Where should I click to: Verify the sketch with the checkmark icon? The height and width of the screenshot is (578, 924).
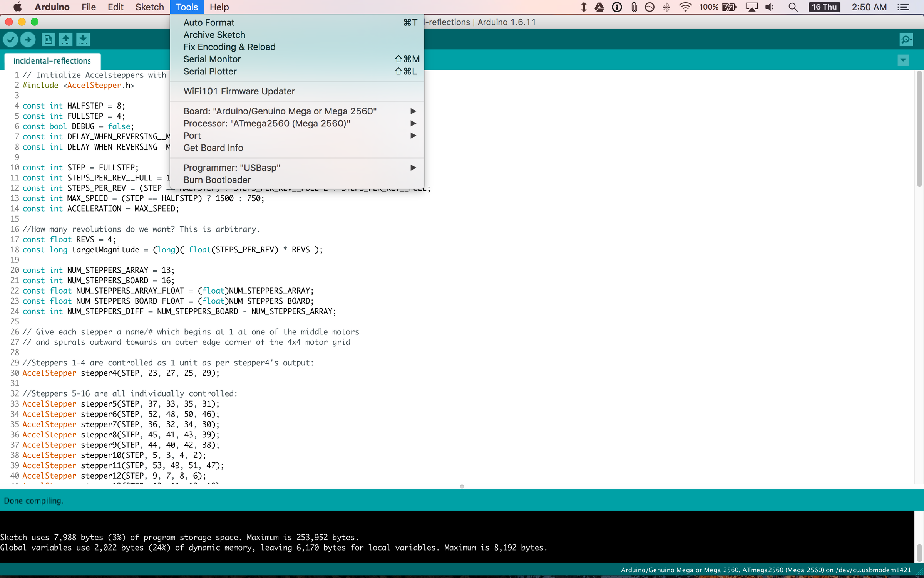tap(10, 39)
